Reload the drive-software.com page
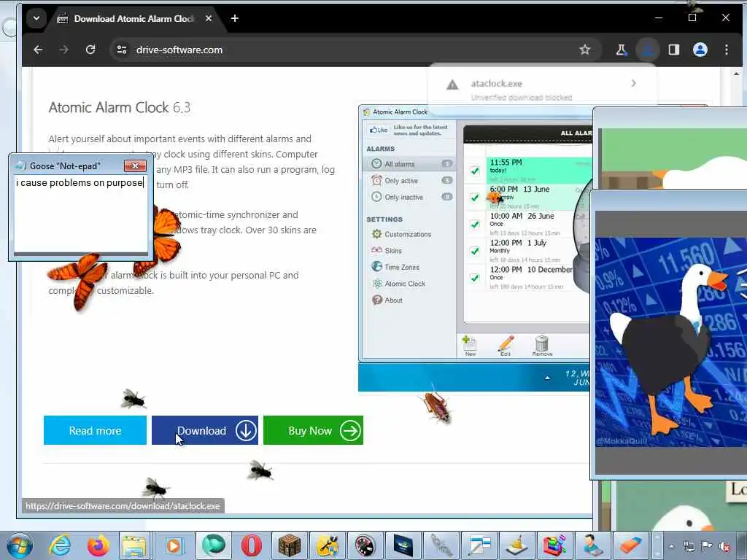Image resolution: width=747 pixels, height=560 pixels. (x=90, y=50)
